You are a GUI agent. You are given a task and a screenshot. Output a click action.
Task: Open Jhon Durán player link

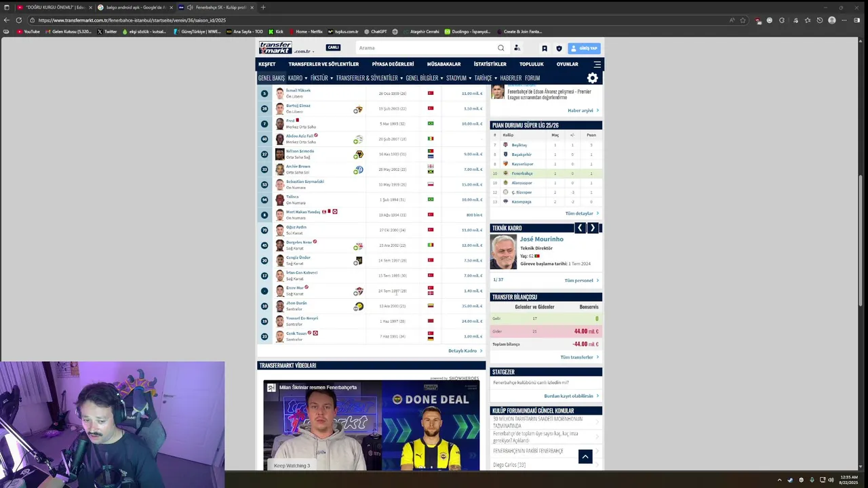coord(296,303)
